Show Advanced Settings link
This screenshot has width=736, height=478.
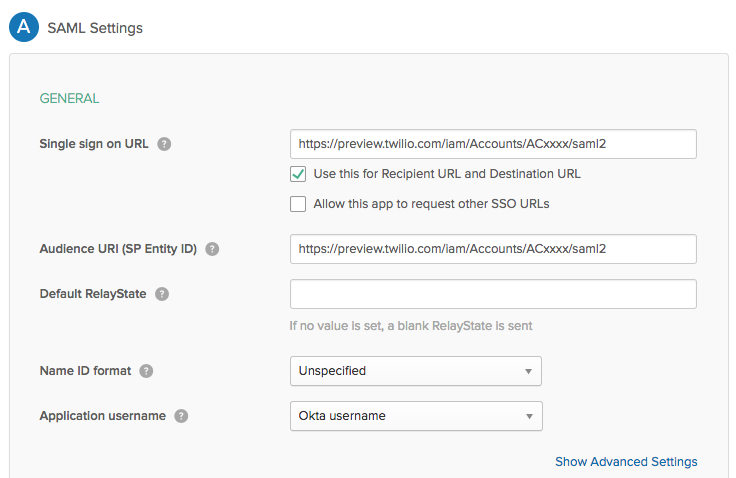626,462
